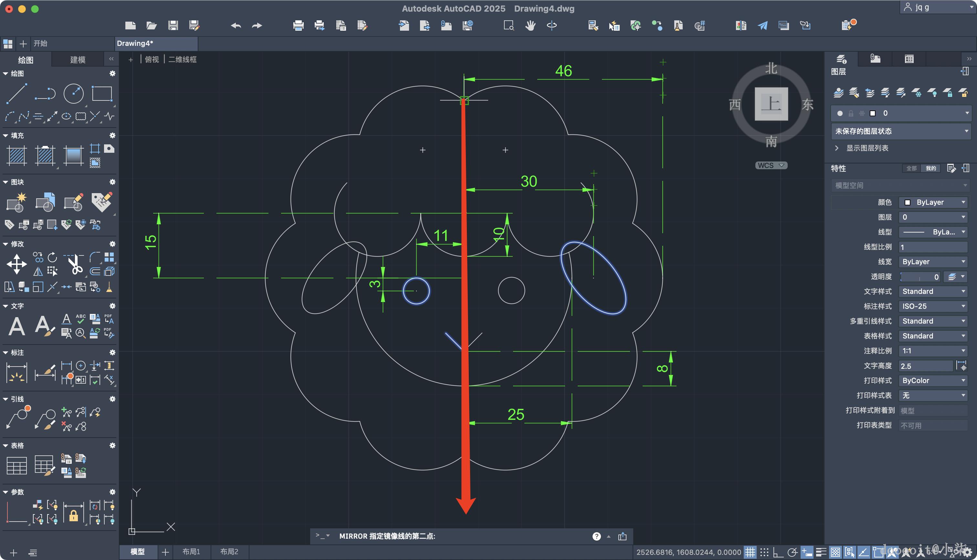Click the Trim scissors tool
The image size is (977, 560).
[x=75, y=264]
